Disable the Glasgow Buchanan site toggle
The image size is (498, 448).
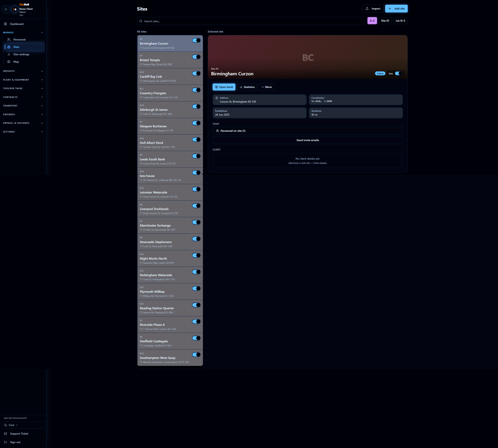(196, 123)
